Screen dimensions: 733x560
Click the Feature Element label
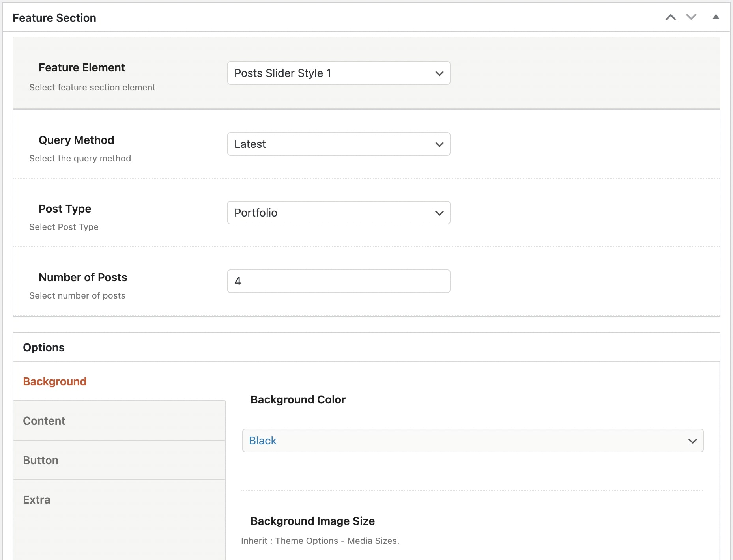(x=82, y=67)
